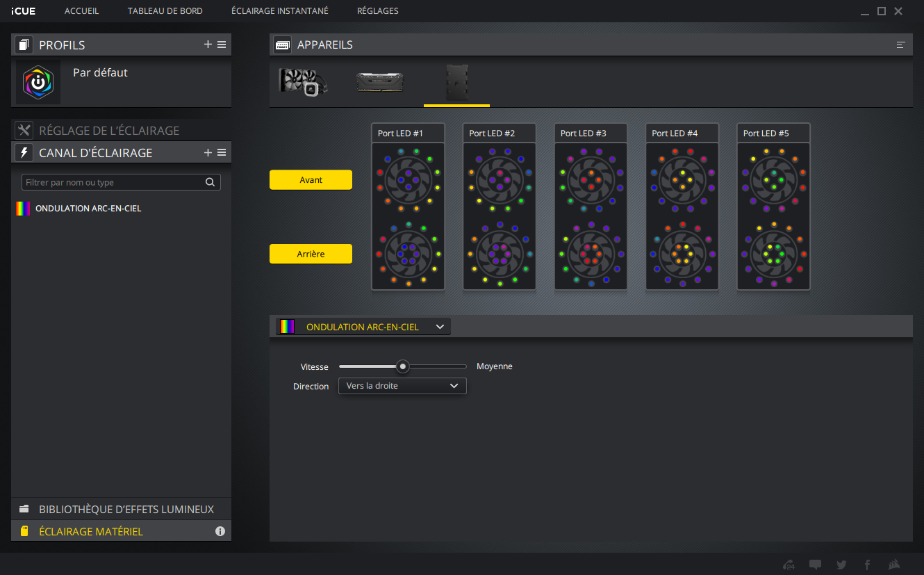Open the Profils panel hamburger menu
Image resolution: width=924 pixels, height=575 pixels.
[x=222, y=44]
